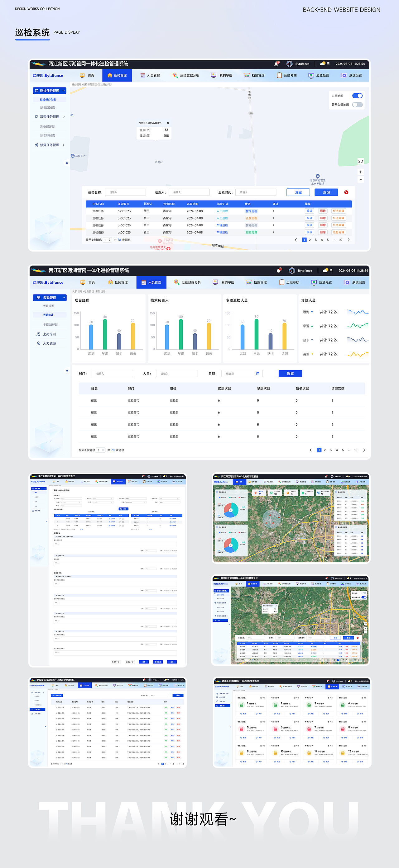The width and height of the screenshot is (399, 868).
Task: Click the 请假 trend arrow under 其他人员
Action: tap(312, 354)
